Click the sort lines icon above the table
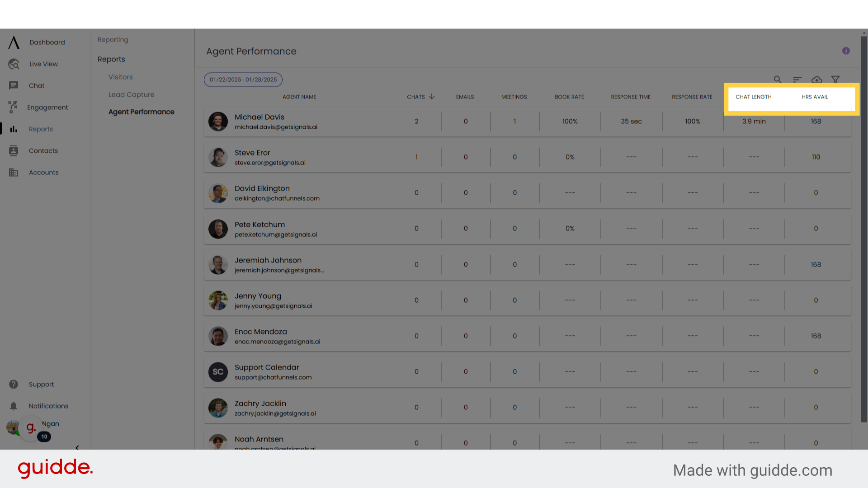The image size is (868, 488). [797, 80]
